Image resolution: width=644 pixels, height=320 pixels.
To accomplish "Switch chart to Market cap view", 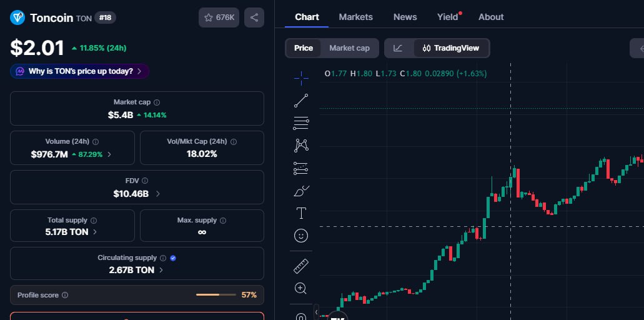I will pos(349,48).
